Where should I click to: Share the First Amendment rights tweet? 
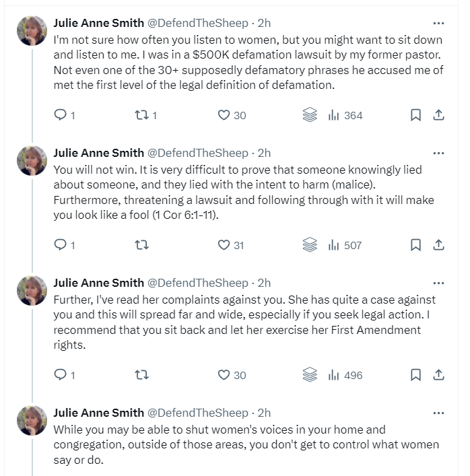pyautogui.click(x=438, y=375)
